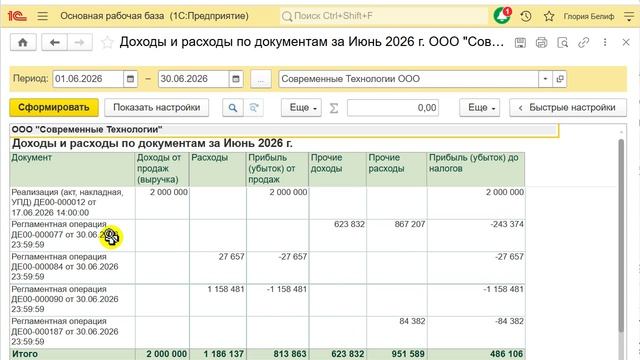Save report with diskette icon
The width and height of the screenshot is (640, 360).
click(x=520, y=42)
